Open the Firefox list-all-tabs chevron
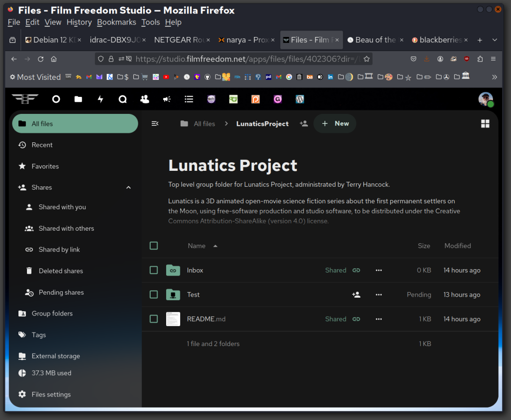 [495, 40]
